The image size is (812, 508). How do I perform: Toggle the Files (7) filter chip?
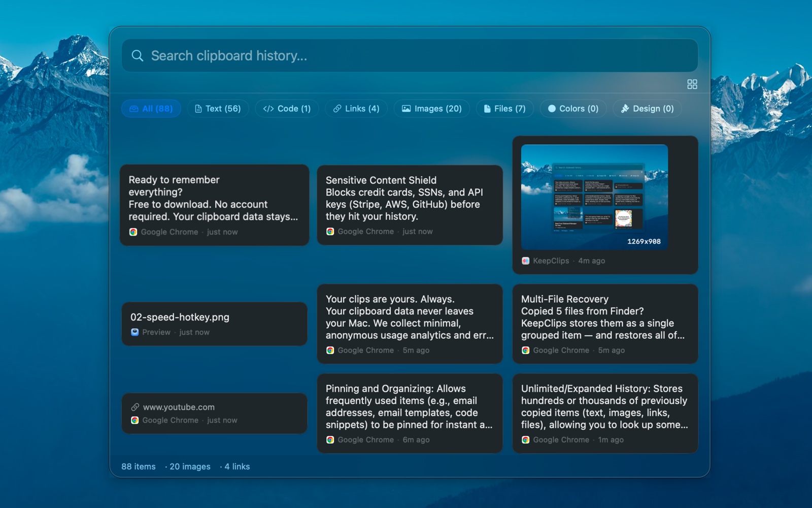504,108
